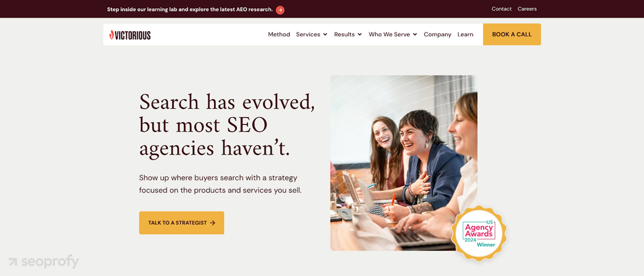This screenshot has width=644, height=276.
Task: Click Talk to a Strategist button
Action: [x=182, y=223]
